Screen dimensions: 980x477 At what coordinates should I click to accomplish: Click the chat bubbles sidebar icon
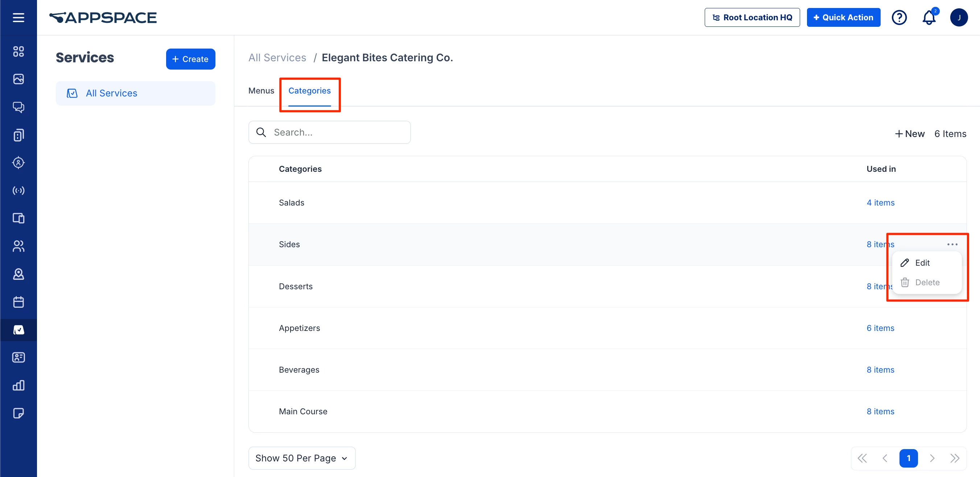coord(18,107)
